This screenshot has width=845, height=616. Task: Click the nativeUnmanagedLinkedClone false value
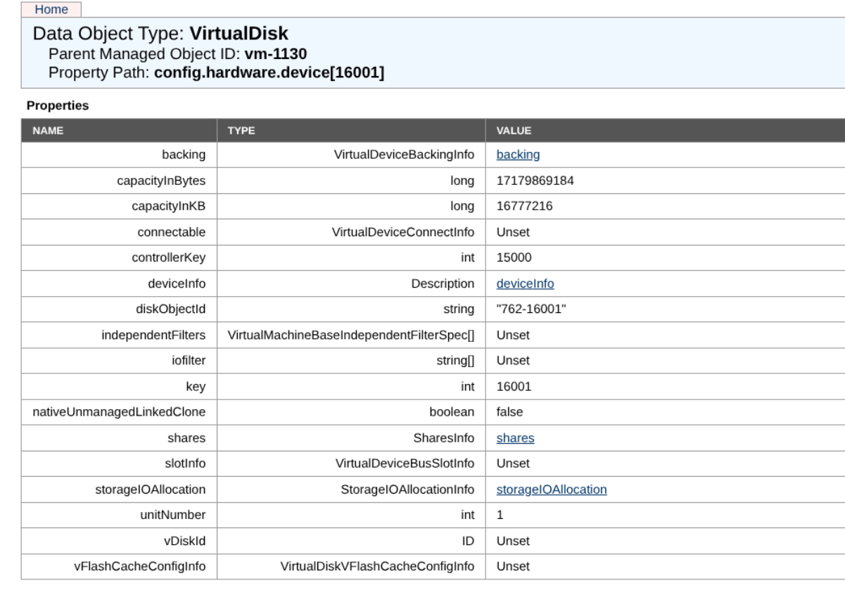[509, 412]
